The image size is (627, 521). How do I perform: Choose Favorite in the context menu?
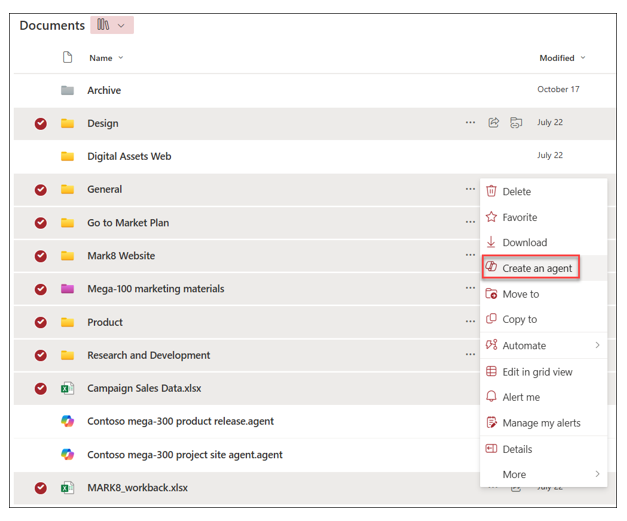[543, 217]
